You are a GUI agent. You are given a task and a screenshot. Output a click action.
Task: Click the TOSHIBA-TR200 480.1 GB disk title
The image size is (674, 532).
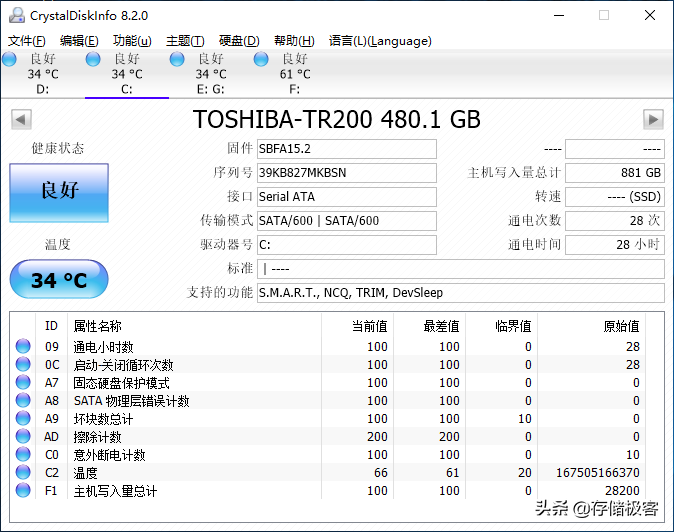337,119
